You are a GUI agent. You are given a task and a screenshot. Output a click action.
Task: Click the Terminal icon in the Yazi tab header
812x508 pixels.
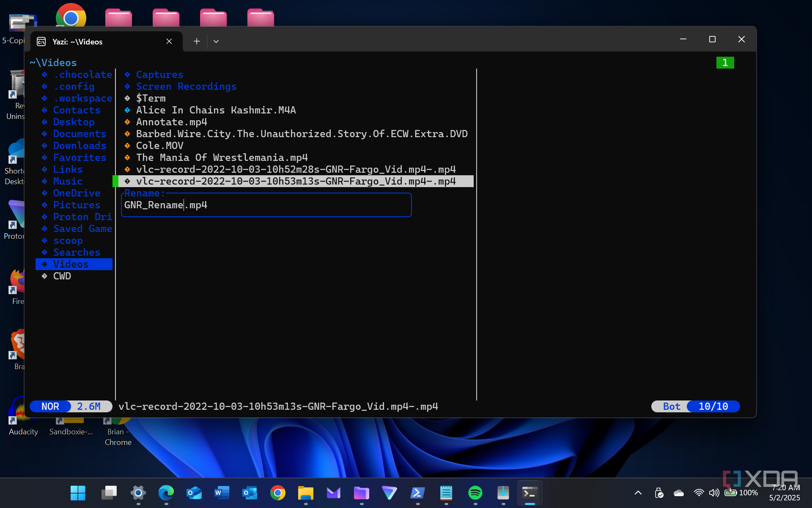pos(41,41)
